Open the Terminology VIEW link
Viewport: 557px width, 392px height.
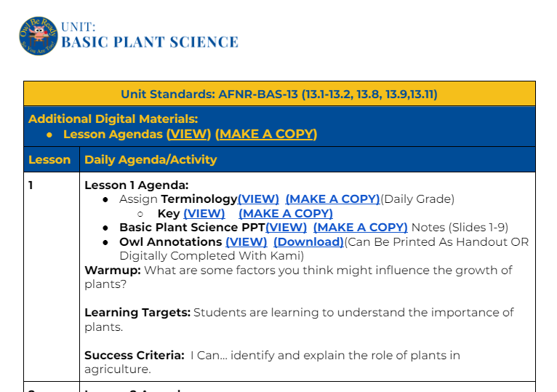258,199
